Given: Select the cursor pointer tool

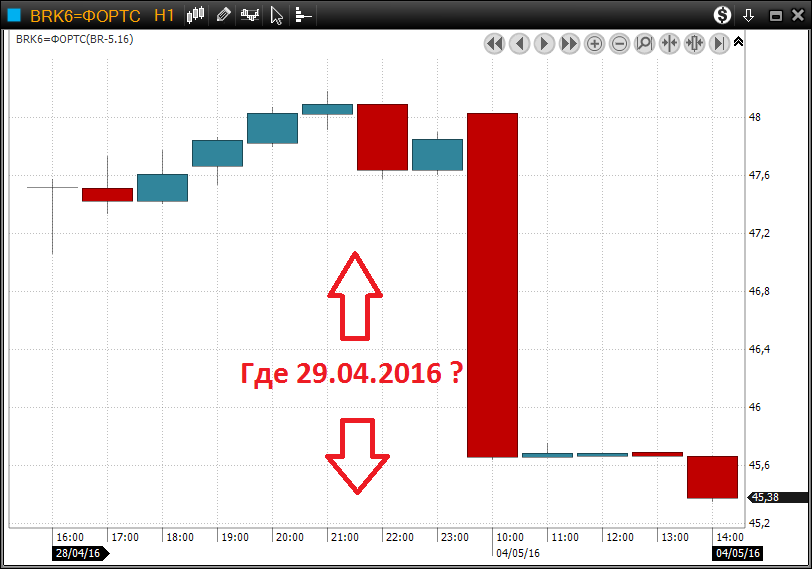Looking at the screenshot, I should tap(277, 15).
